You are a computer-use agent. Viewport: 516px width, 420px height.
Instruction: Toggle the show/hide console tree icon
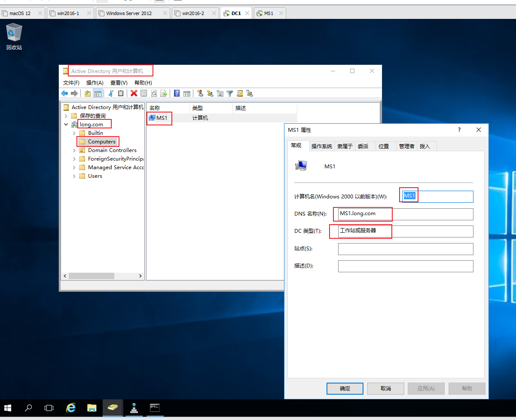click(98, 93)
